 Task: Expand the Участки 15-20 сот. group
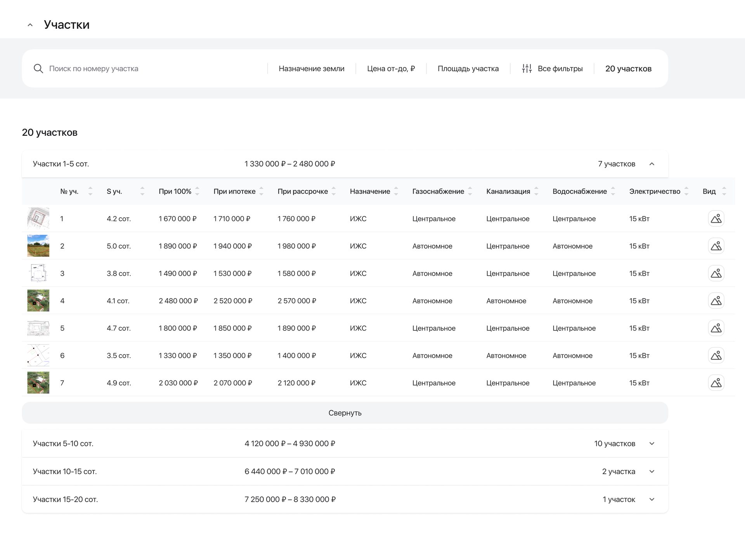coord(652,500)
